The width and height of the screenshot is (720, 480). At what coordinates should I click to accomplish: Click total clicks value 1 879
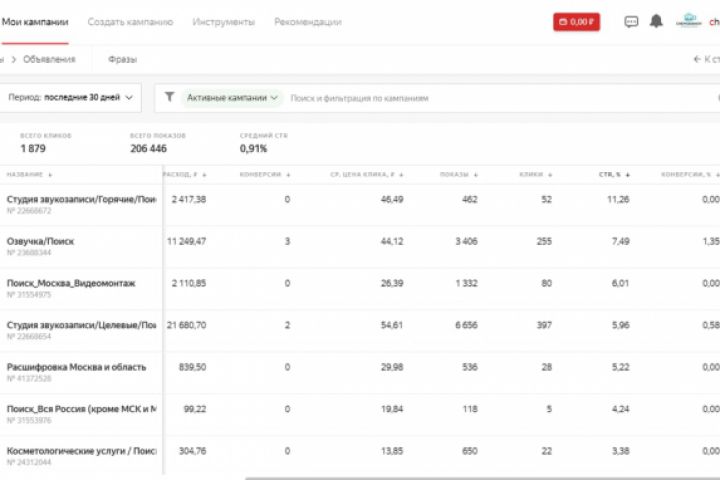33,148
